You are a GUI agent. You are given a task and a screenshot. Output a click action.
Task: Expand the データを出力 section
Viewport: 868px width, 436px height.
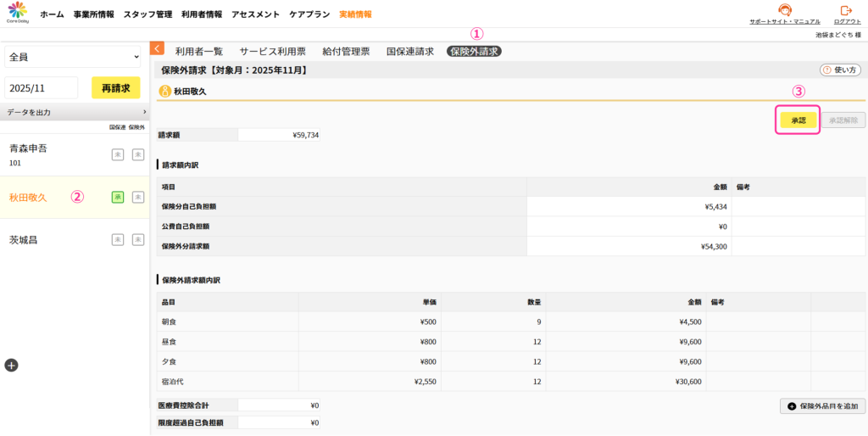click(75, 112)
